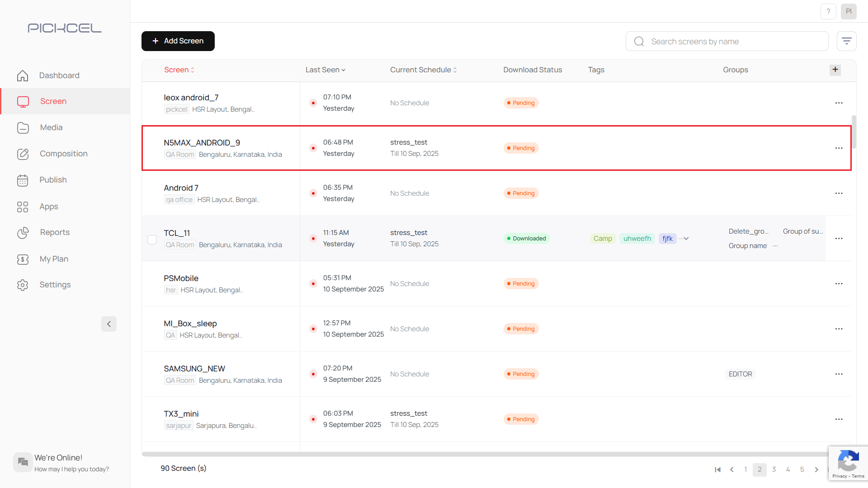This screenshot has width=868, height=488.
Task: Select the TCL_11 row checkbox
Action: [x=152, y=239]
